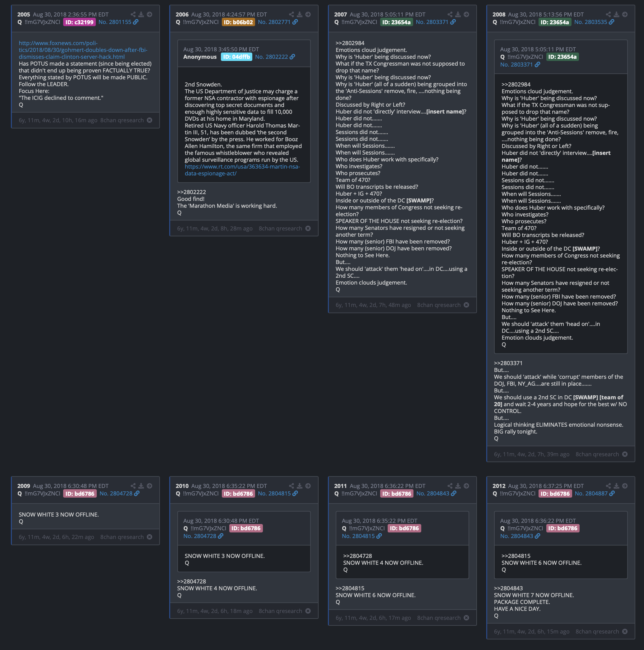This screenshot has height=650, width=644.
Task: Click the ID: c32199 badge
Action: [79, 22]
